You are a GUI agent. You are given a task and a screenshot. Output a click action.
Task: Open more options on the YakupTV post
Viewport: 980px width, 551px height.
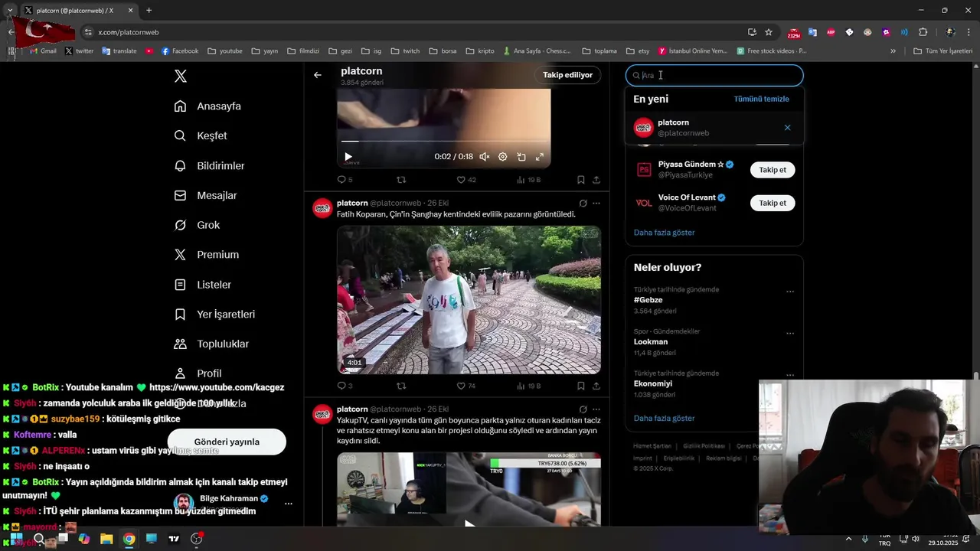pyautogui.click(x=596, y=409)
